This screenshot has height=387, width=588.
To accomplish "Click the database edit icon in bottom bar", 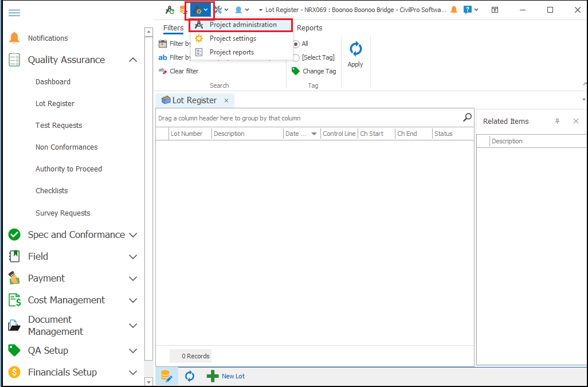I will point(166,376).
